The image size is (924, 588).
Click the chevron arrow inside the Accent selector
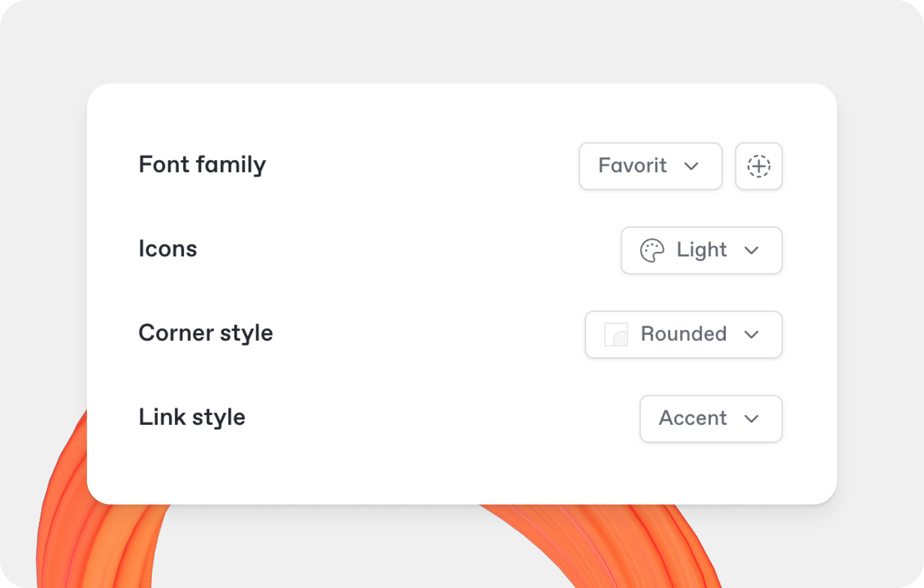751,419
